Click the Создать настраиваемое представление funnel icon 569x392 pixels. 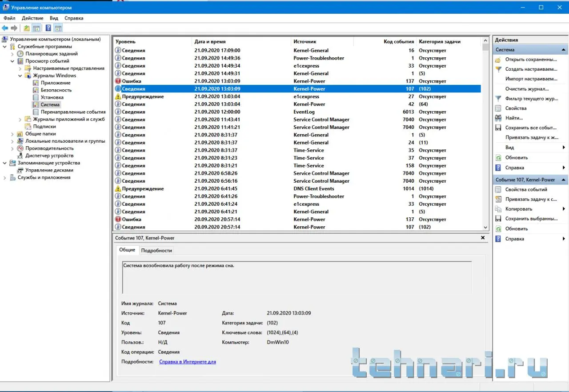point(498,69)
